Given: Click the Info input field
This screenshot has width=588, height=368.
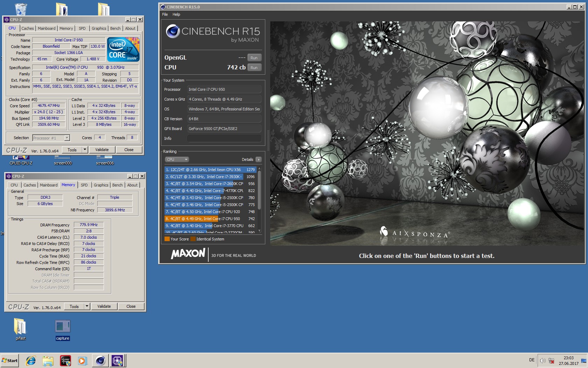Looking at the screenshot, I should pos(224,138).
